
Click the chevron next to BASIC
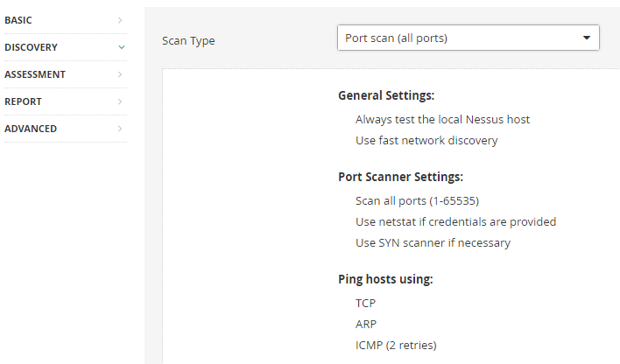click(120, 19)
